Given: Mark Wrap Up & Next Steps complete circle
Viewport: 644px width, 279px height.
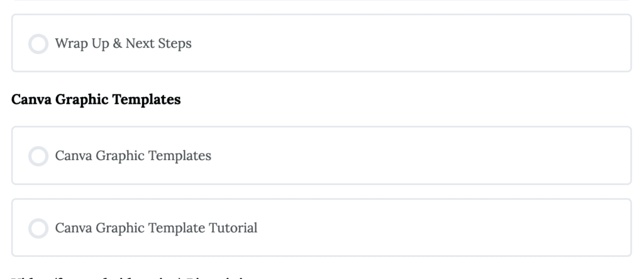Looking at the screenshot, I should click(38, 43).
